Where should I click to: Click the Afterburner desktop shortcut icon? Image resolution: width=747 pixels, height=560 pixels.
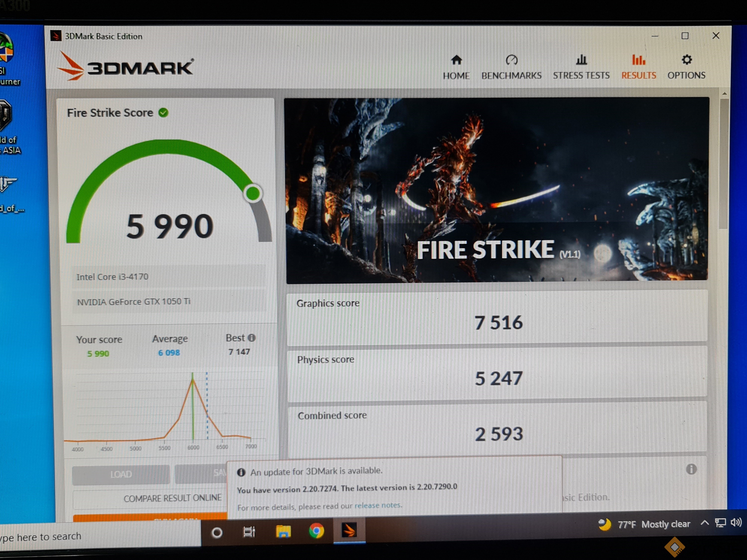(x=9, y=59)
